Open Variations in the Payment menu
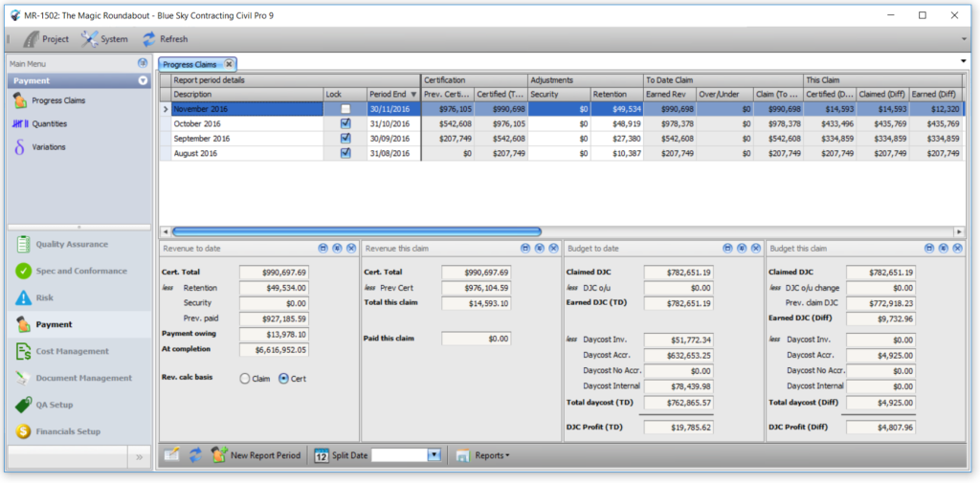980x483 pixels. 49,147
